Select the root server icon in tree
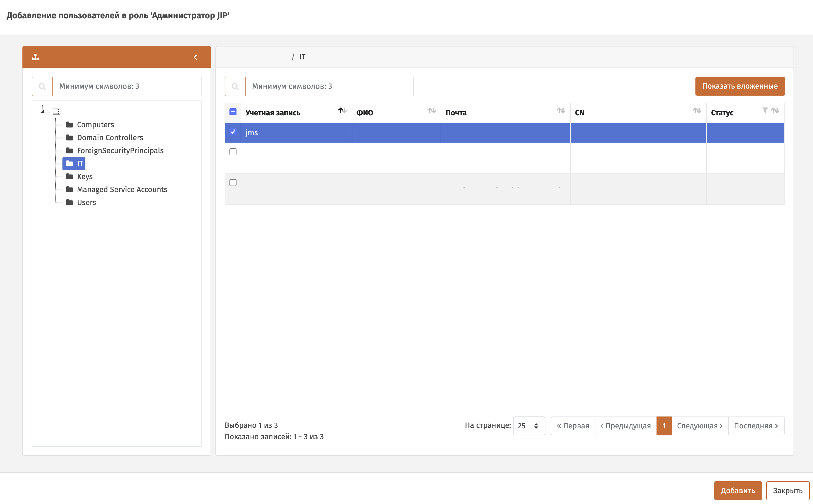The width and height of the screenshot is (813, 504). coord(56,111)
